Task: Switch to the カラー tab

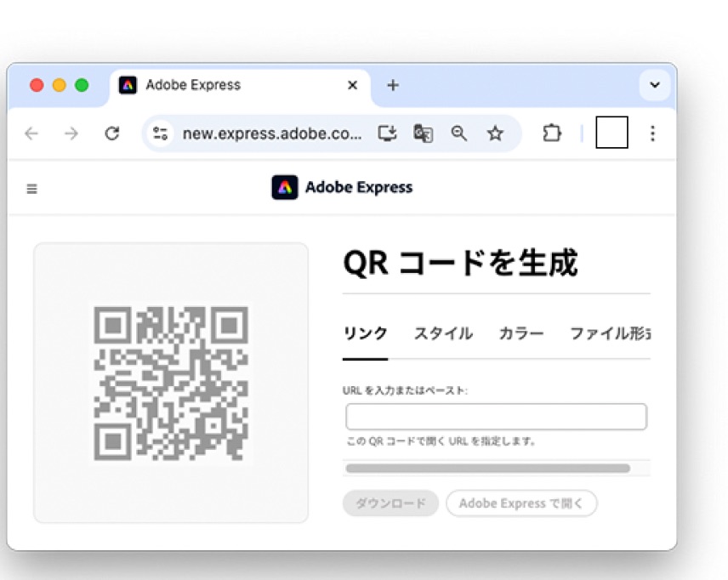Action: point(520,333)
